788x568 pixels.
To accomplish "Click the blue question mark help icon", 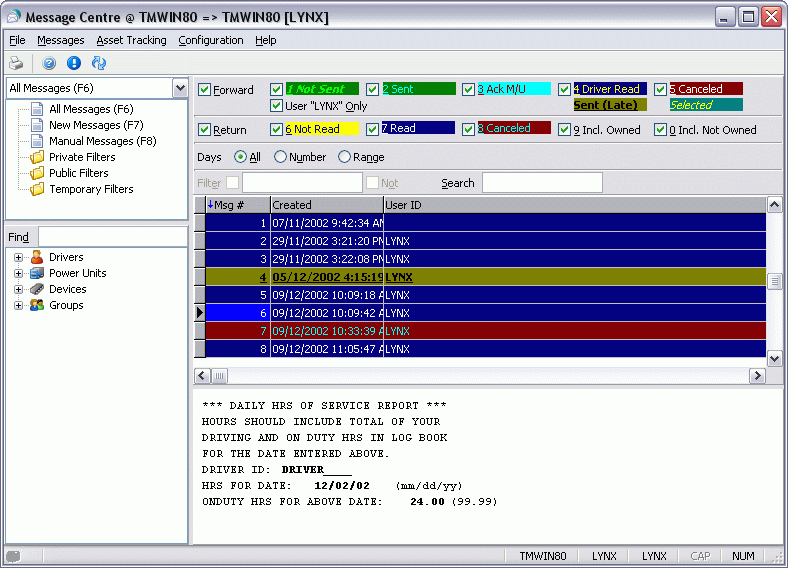I will pos(49,63).
